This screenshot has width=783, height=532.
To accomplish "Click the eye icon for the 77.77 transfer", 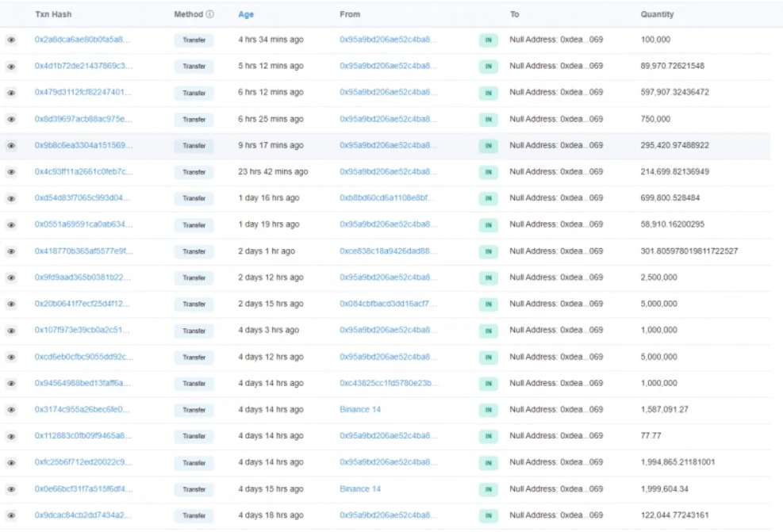I will click(x=11, y=436).
